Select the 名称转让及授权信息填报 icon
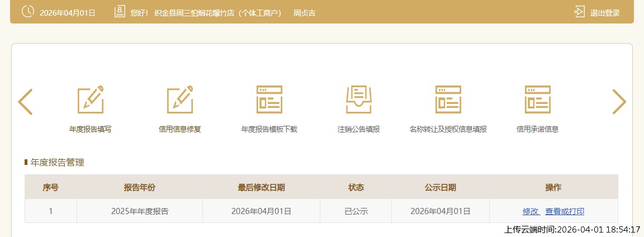The height and width of the screenshot is (237, 644). click(448, 101)
